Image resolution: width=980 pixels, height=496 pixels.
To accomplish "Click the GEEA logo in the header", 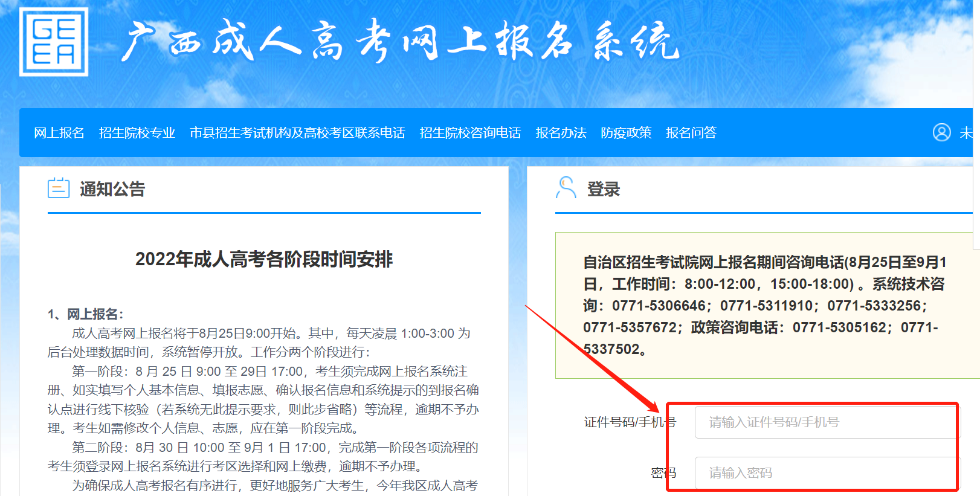I will coord(54,42).
